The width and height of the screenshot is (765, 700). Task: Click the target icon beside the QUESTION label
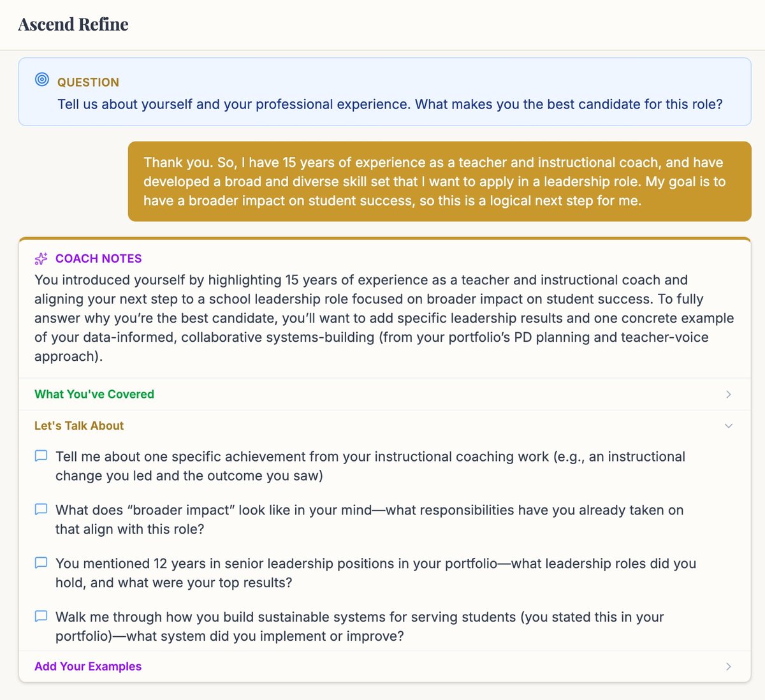click(41, 79)
